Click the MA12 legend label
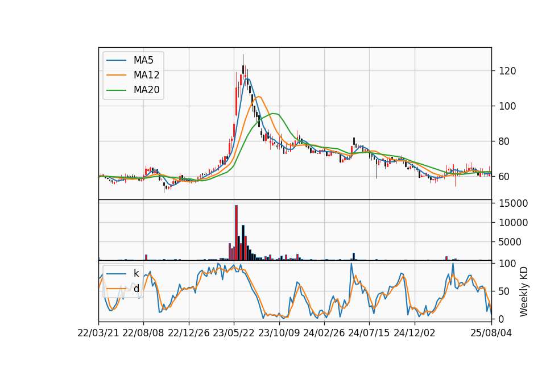 pos(146,75)
